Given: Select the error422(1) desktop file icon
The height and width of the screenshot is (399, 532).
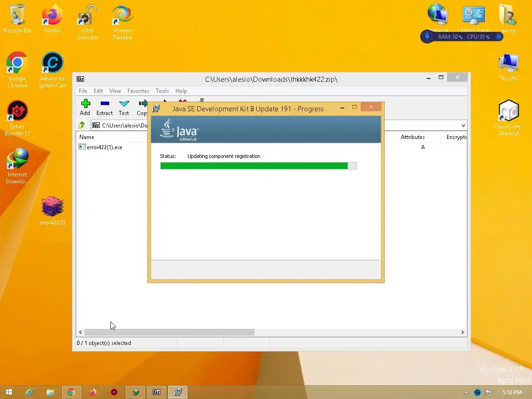Looking at the screenshot, I should (x=52, y=211).
